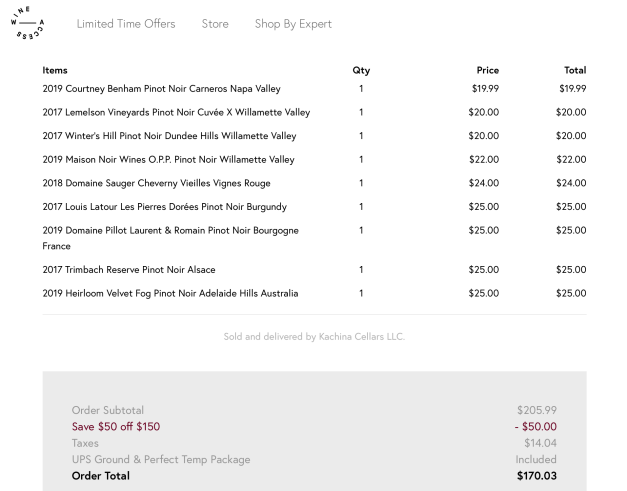Screen dimensions: 627x491
Task: Click the Save $50 off $150 promotion
Action: point(115,427)
